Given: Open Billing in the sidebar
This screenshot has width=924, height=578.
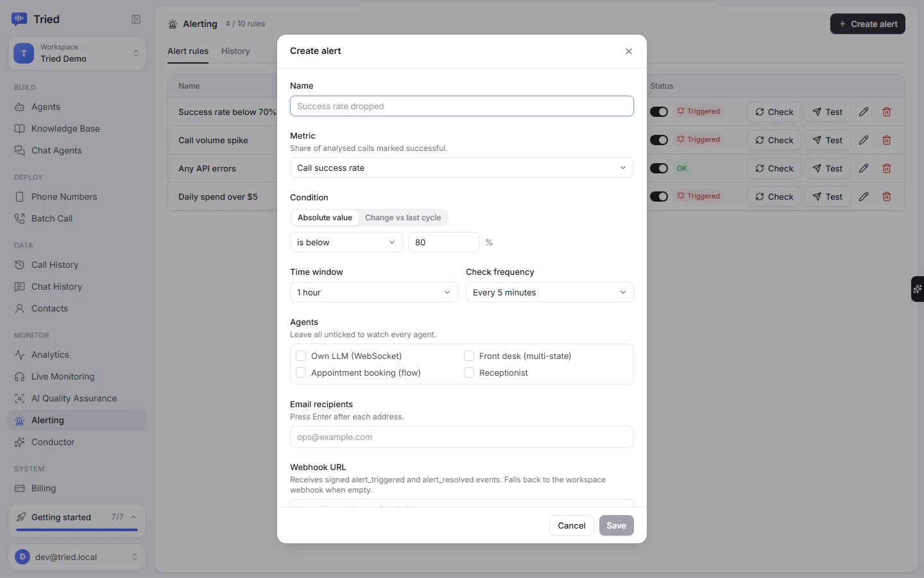Looking at the screenshot, I should (77, 488).
